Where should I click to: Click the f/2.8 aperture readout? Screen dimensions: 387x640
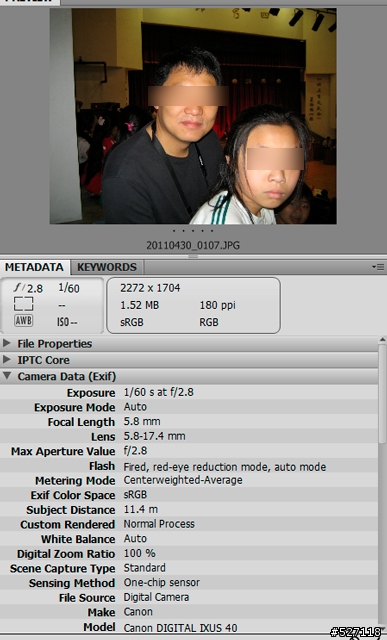coord(28,288)
